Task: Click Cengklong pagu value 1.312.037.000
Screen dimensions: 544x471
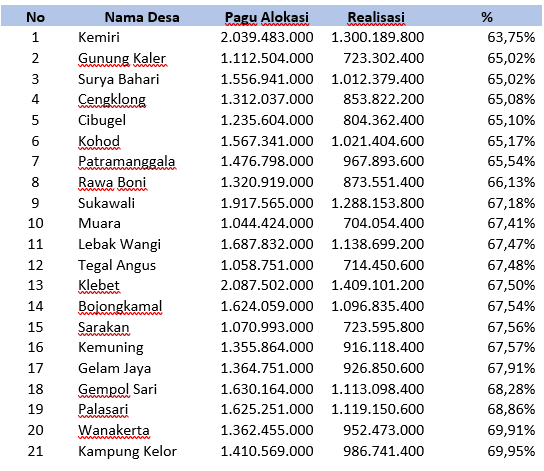Action: pyautogui.click(x=267, y=99)
